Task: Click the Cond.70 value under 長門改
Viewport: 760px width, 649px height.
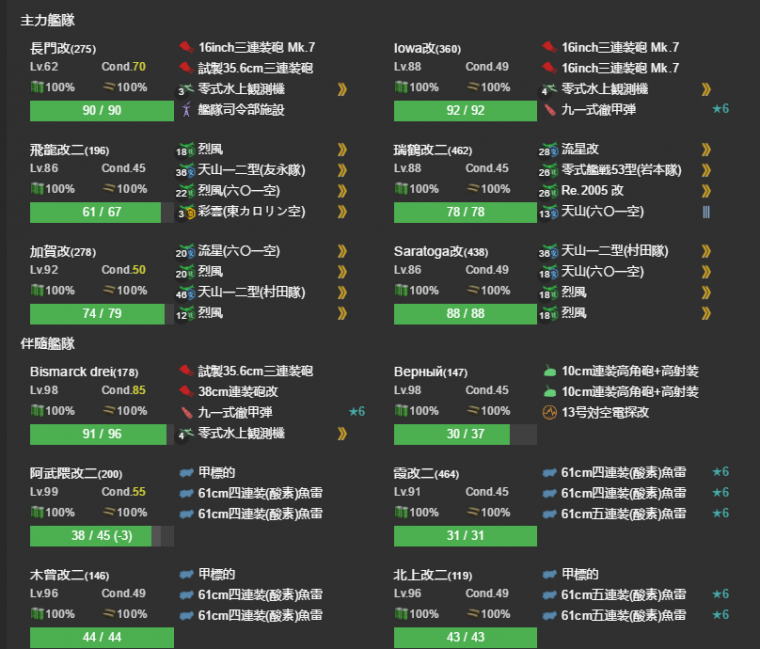Action: tap(124, 66)
